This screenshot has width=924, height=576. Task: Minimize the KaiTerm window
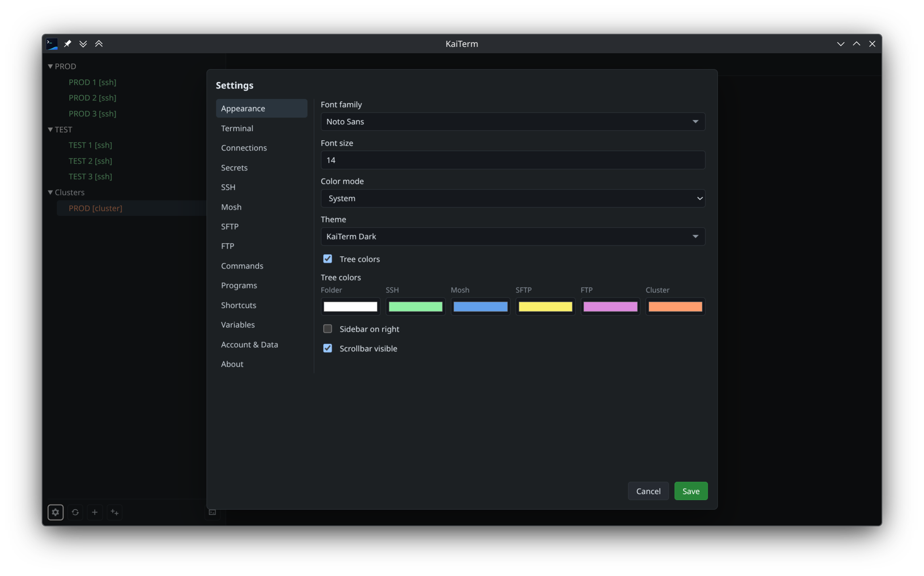[x=841, y=44]
